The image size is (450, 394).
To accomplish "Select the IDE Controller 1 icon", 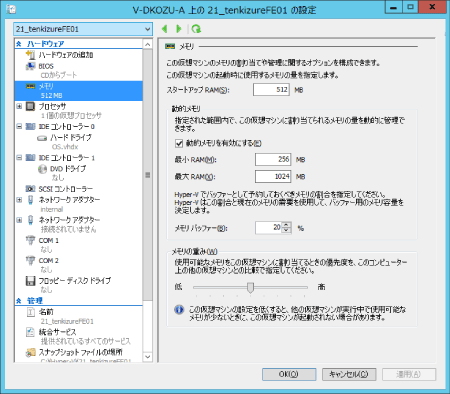I will coord(30,158).
